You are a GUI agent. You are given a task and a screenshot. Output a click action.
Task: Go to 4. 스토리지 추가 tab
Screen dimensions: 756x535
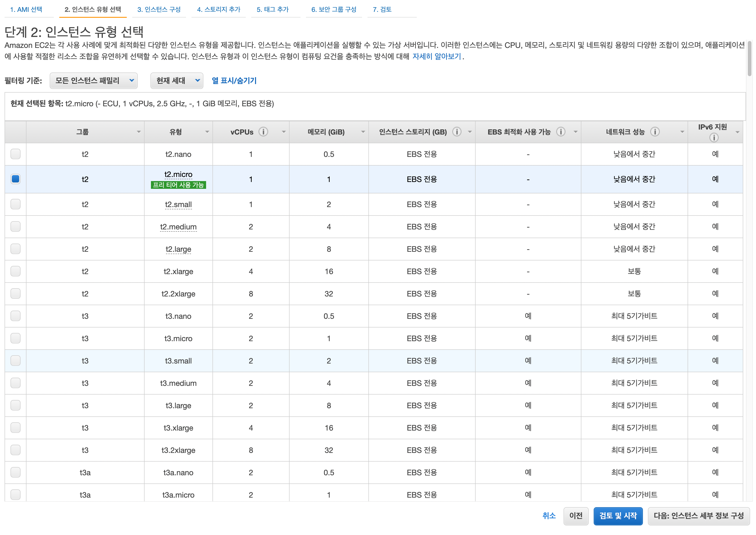[x=219, y=10]
